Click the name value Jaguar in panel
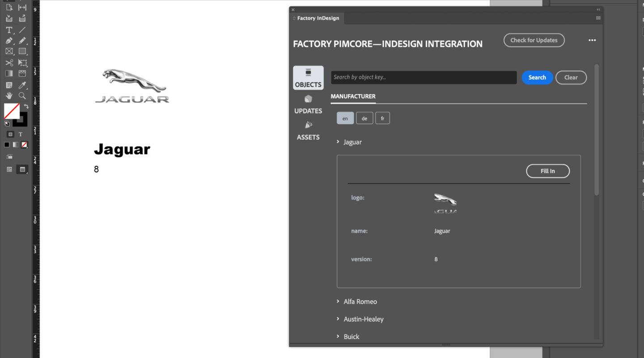 tap(442, 231)
